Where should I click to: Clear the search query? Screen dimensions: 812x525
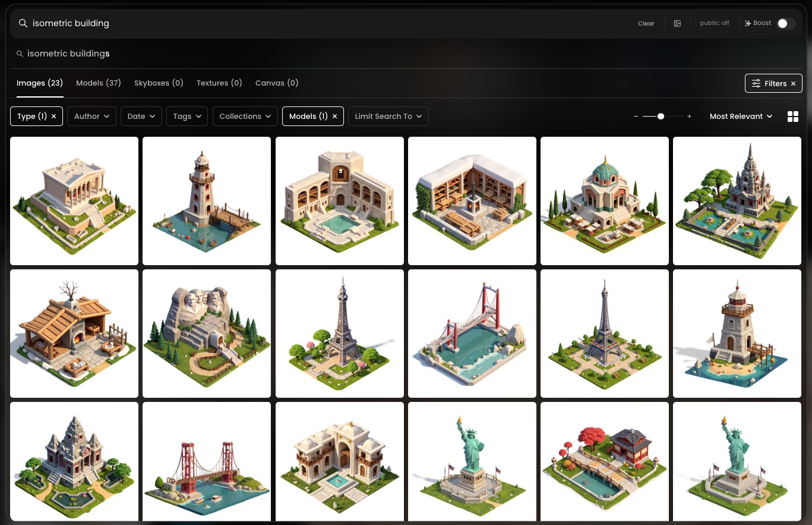coord(646,24)
